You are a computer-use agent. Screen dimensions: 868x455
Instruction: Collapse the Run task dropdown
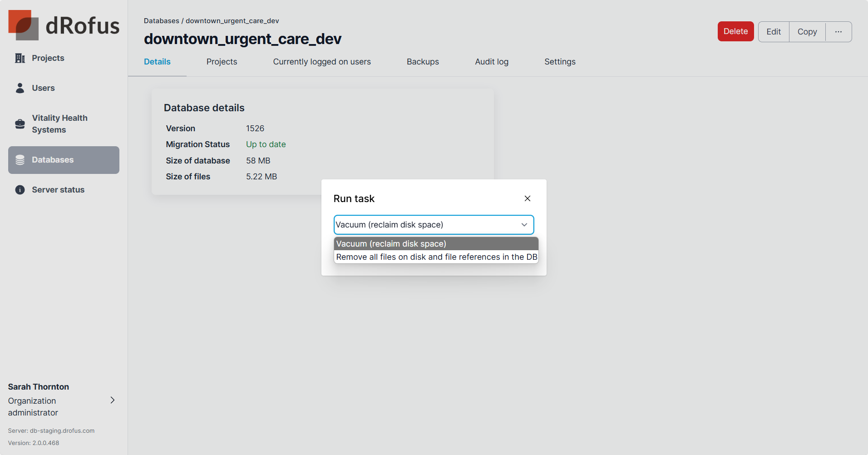[524, 225]
